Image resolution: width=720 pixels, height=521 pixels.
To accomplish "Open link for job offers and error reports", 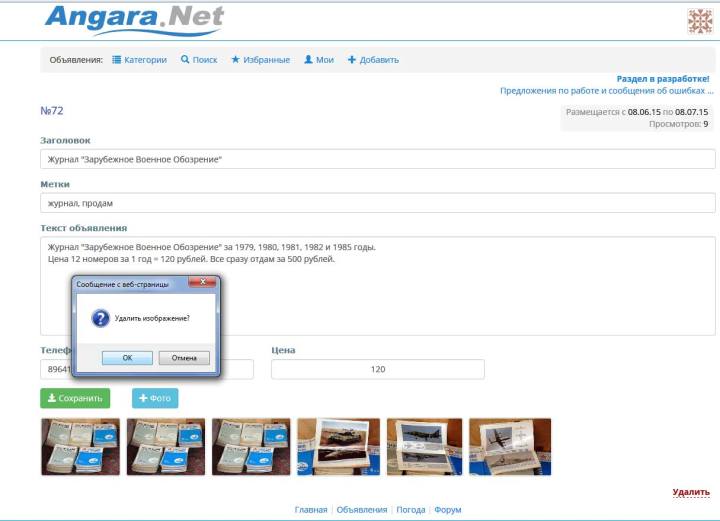I will [606, 91].
